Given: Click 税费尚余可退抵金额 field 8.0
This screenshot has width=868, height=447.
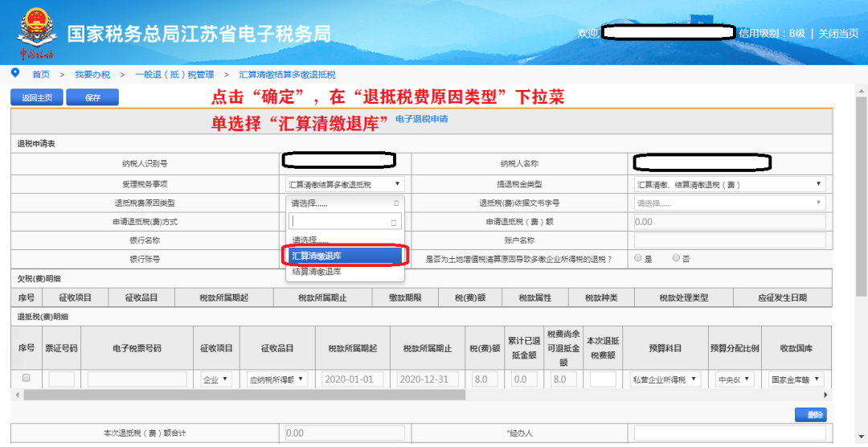Looking at the screenshot, I should pos(563,379).
